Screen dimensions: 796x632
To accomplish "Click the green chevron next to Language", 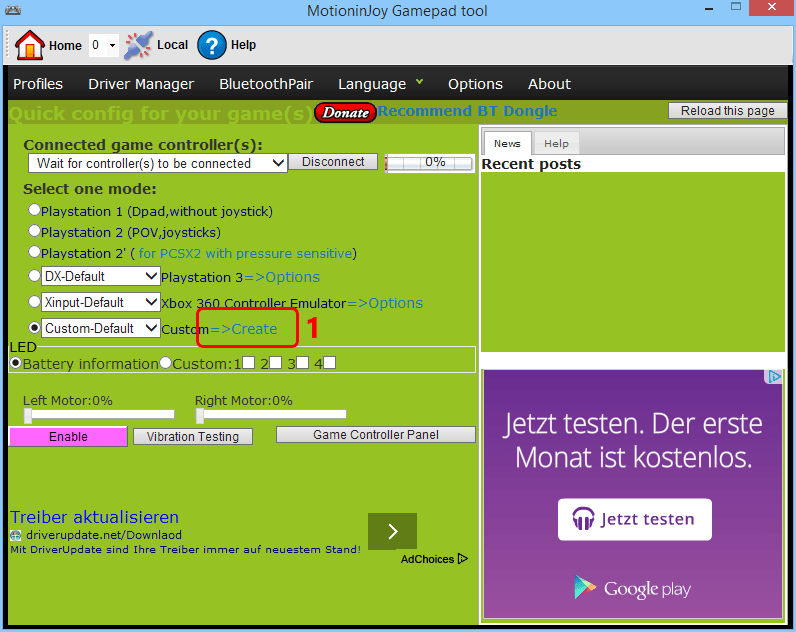I will click(x=419, y=81).
